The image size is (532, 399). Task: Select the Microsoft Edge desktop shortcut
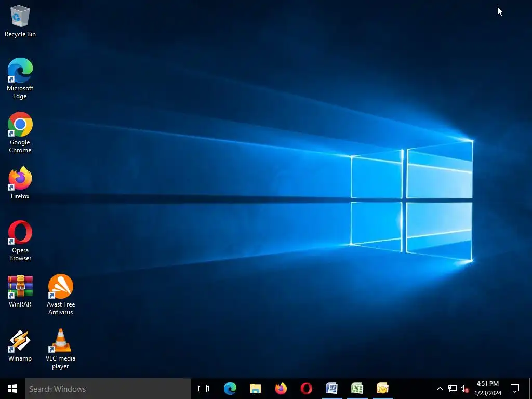pos(20,78)
